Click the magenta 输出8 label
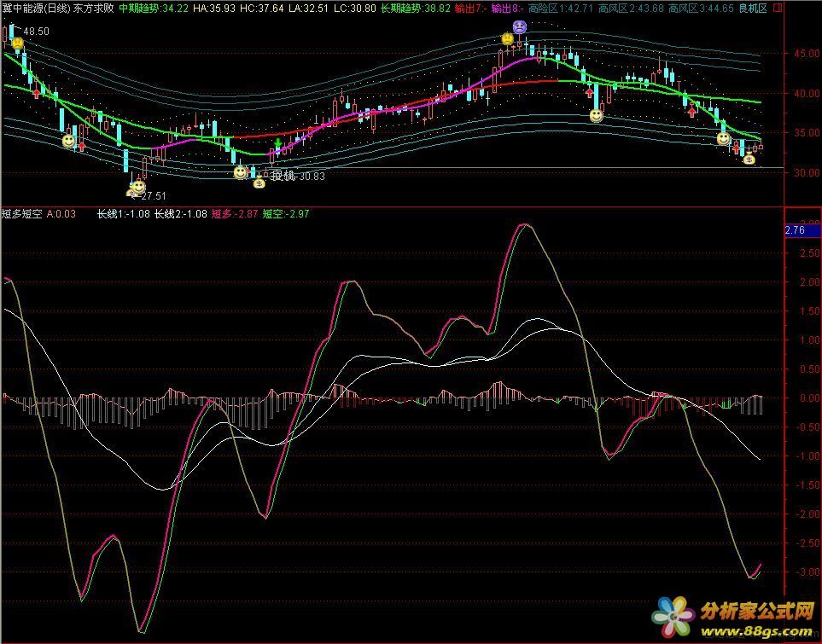 pos(508,9)
